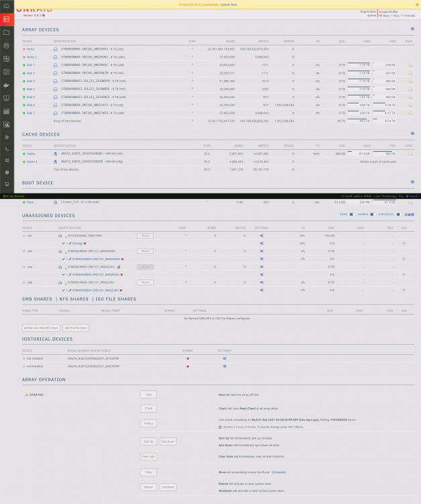421x504 pixels.
Task: Browse Disk 4 via its view folder icon
Action: pos(410,89)
